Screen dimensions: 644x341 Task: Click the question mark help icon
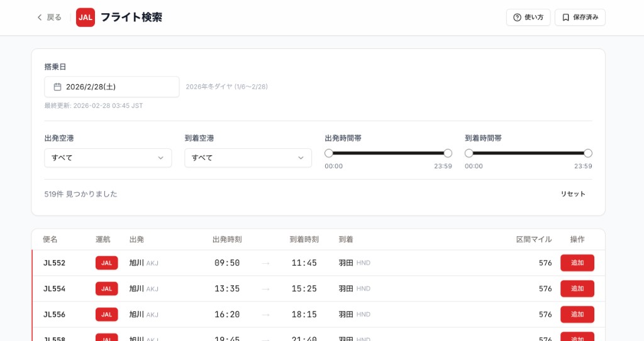click(517, 18)
